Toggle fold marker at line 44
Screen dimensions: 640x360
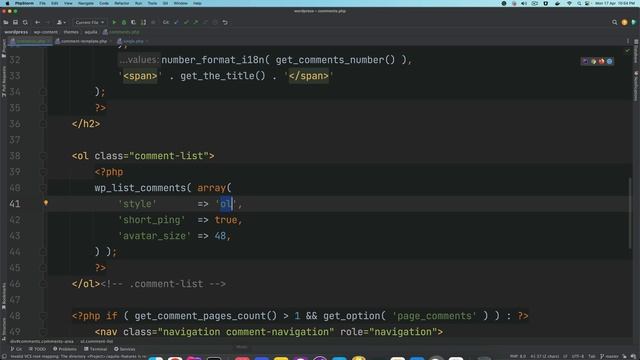pos(43,252)
